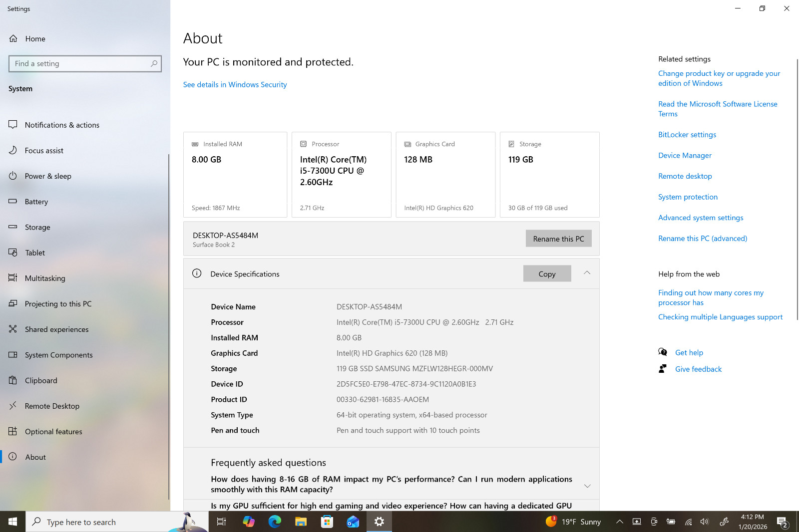Click the taskbar Type here to search box

tap(117, 522)
